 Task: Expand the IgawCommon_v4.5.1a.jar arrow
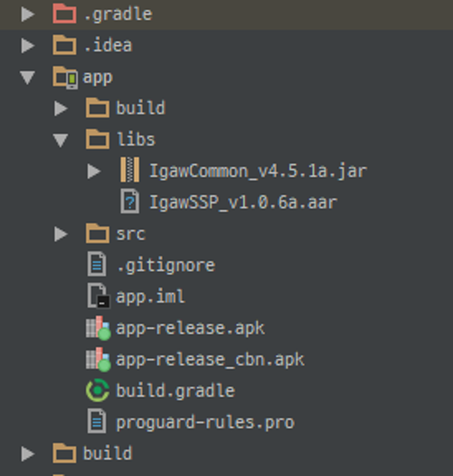tap(94, 171)
